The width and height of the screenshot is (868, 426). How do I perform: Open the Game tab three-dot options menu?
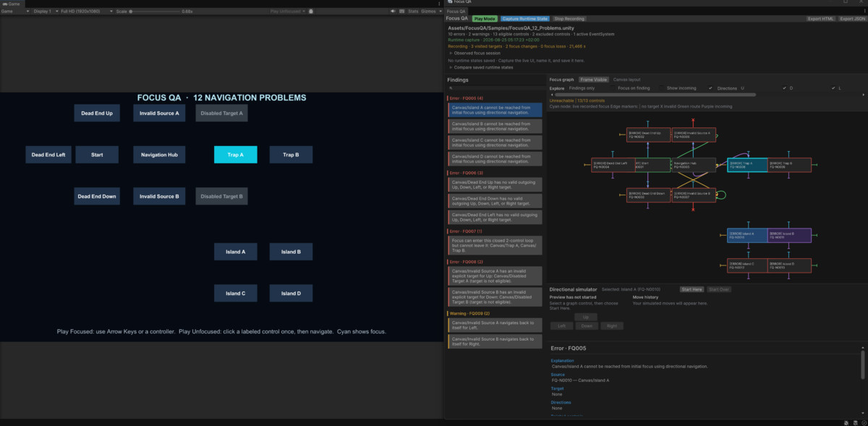point(439,4)
